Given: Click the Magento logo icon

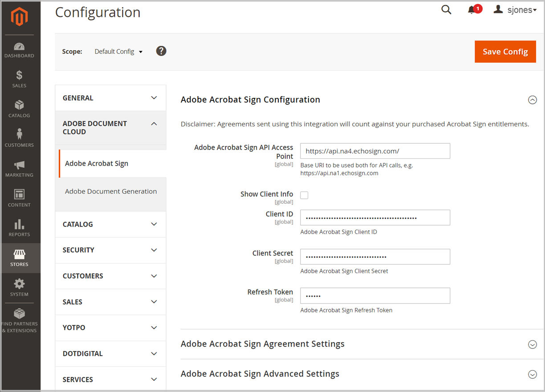Looking at the screenshot, I should click(x=19, y=17).
